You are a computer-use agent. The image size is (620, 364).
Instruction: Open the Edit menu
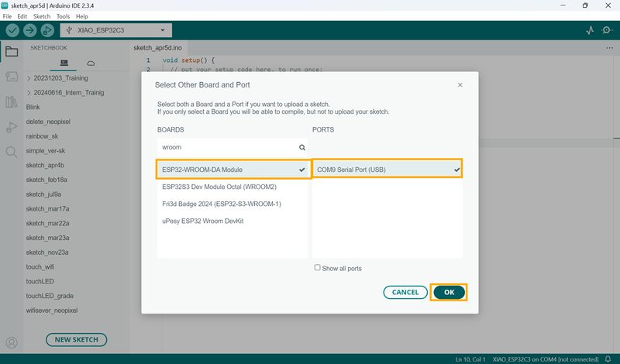tap(22, 16)
